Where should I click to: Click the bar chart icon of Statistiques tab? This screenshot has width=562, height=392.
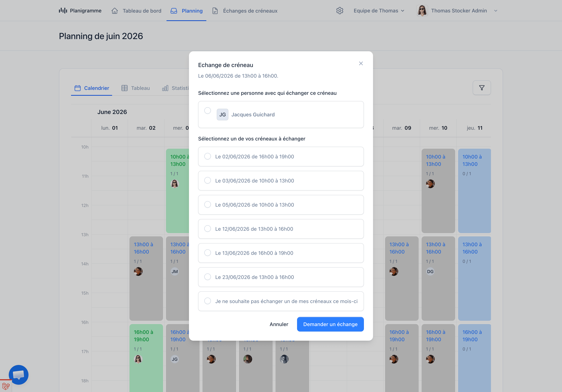[x=165, y=88]
